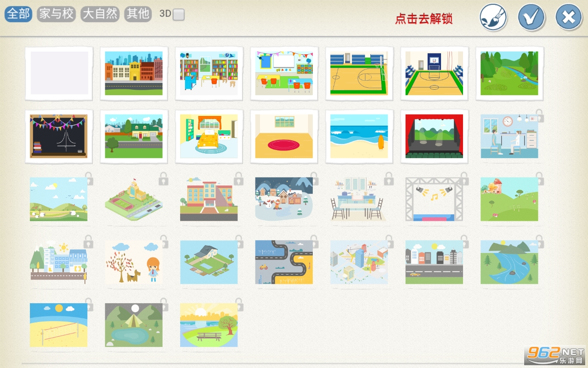
Task: Tap the lock on winding road background
Action: [314, 241]
